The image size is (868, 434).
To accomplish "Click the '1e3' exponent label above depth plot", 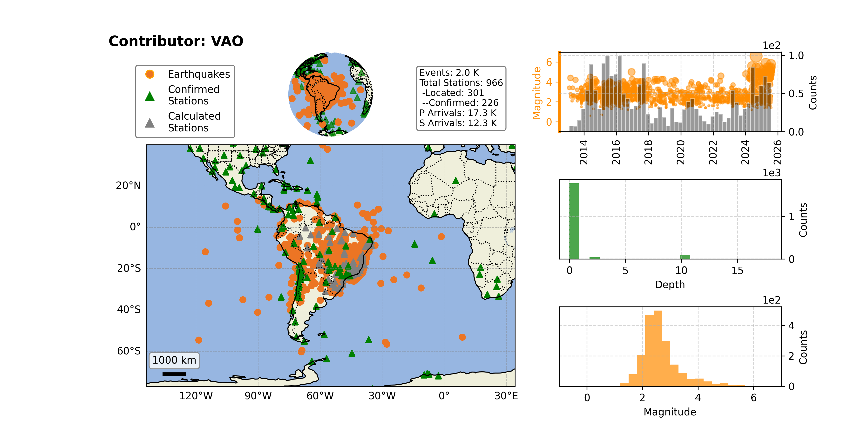I will click(772, 173).
